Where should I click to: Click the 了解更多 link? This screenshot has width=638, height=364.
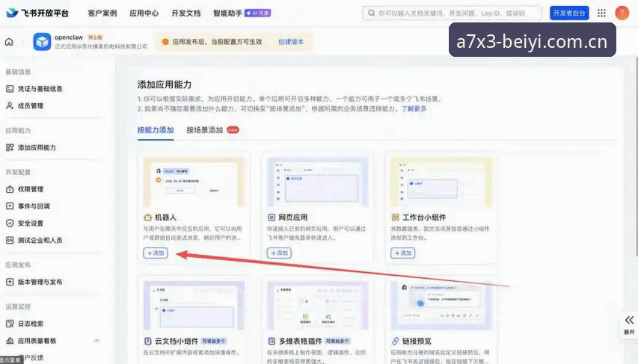click(414, 108)
